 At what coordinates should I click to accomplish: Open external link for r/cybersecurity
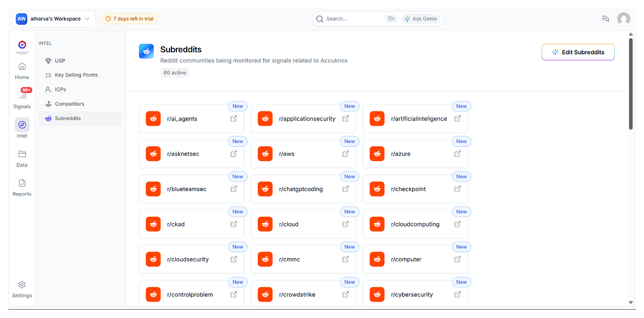coord(458,294)
